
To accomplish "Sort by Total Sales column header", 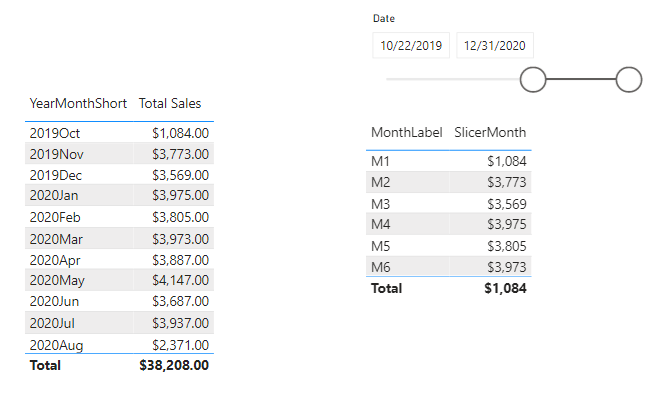I will click(x=170, y=103).
